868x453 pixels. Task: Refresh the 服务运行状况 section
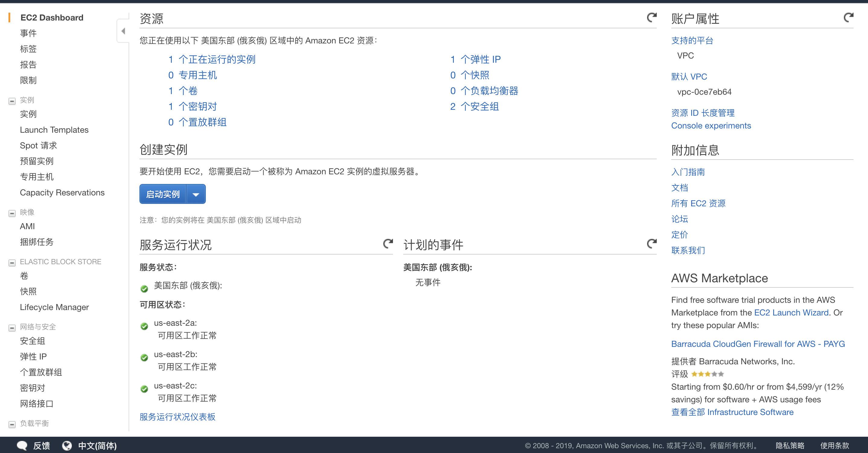(x=388, y=244)
